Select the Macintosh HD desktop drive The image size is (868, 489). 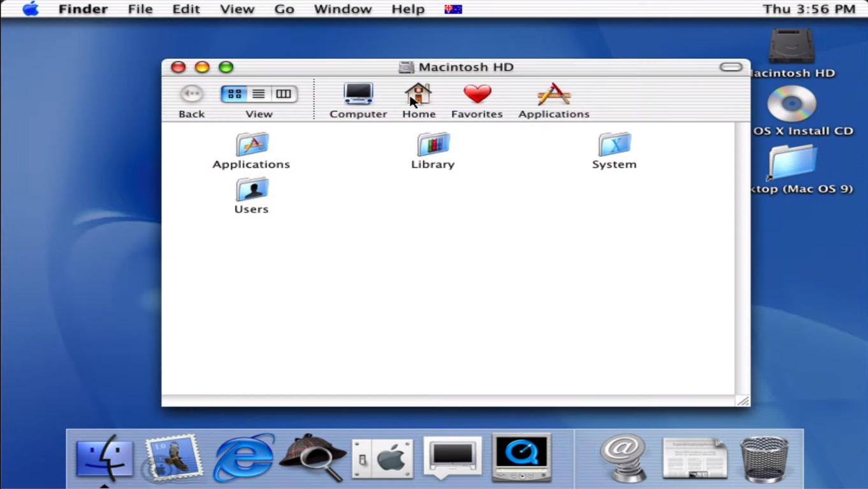792,53
